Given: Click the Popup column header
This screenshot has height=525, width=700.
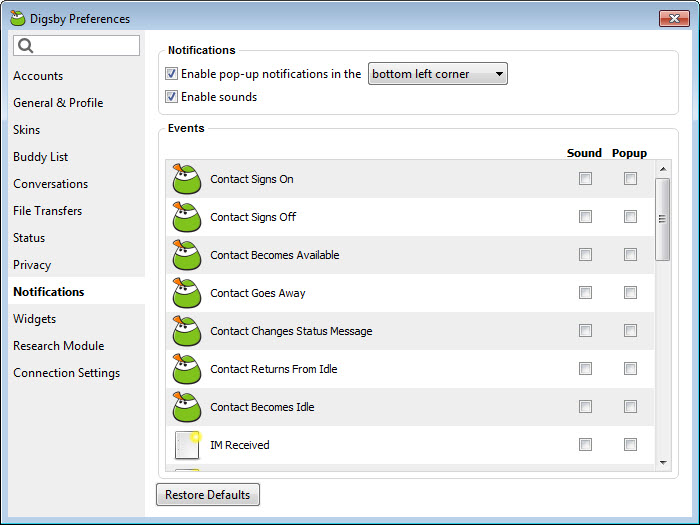Looking at the screenshot, I should pyautogui.click(x=629, y=153).
